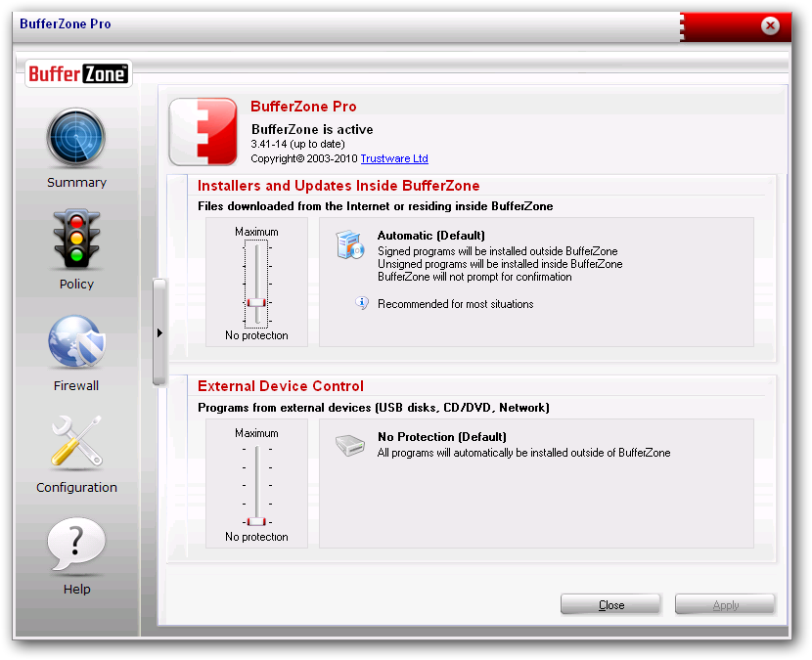This screenshot has height=660, width=812.
Task: Click top of External Device slider track
Action: click(257, 450)
